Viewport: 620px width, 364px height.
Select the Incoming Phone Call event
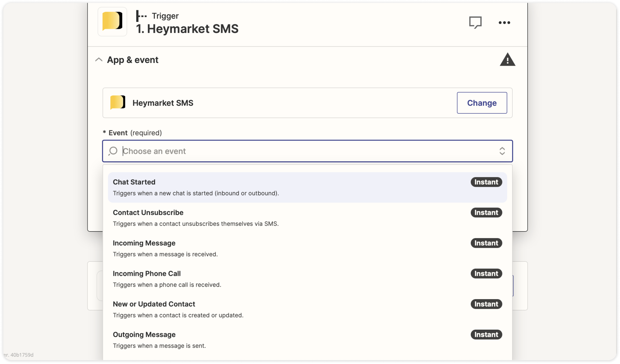pyautogui.click(x=307, y=279)
